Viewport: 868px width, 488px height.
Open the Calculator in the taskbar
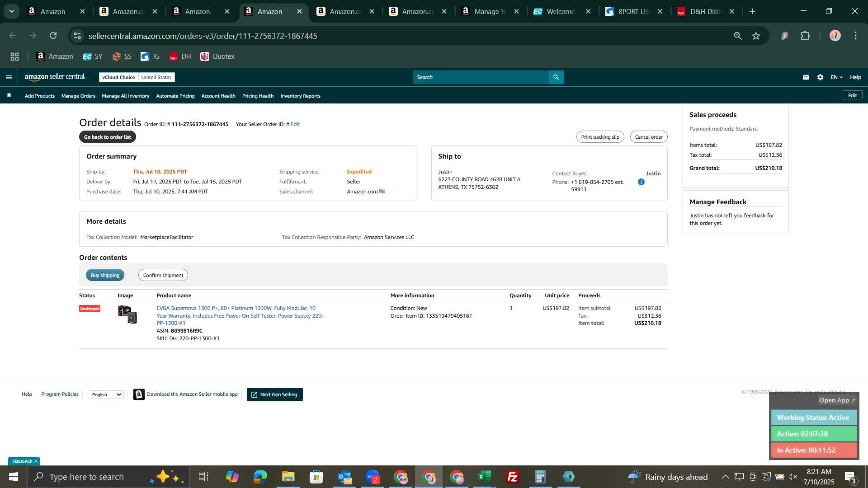point(540,477)
